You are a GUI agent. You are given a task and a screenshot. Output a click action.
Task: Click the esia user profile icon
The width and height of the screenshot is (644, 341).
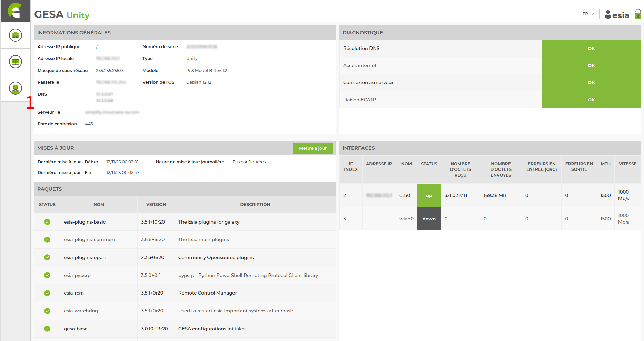pos(608,14)
